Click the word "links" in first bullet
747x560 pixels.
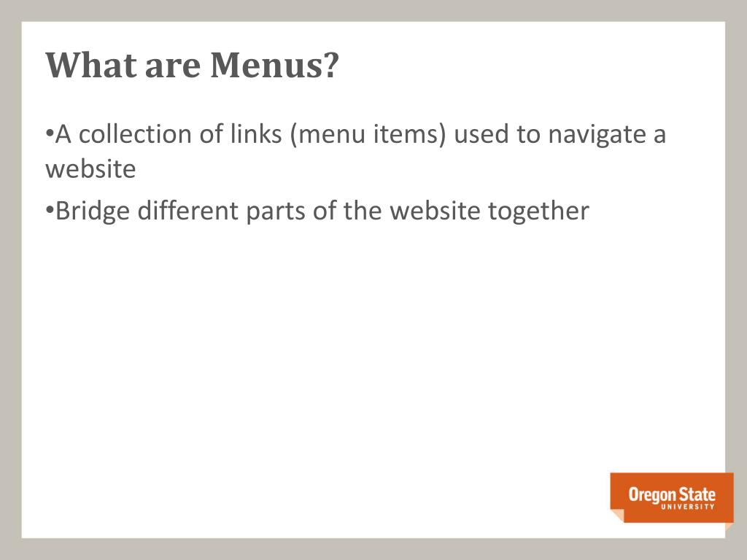click(256, 134)
